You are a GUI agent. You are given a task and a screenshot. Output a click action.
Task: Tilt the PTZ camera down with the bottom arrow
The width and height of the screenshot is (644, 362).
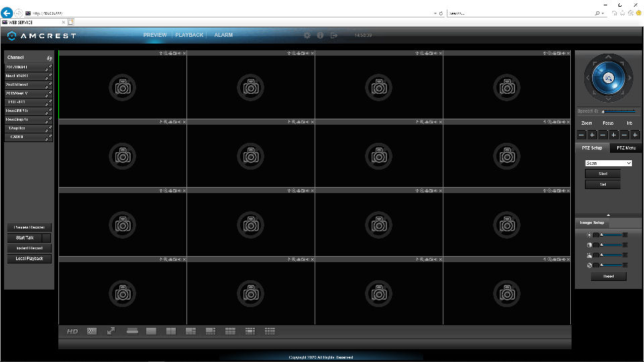click(x=608, y=99)
